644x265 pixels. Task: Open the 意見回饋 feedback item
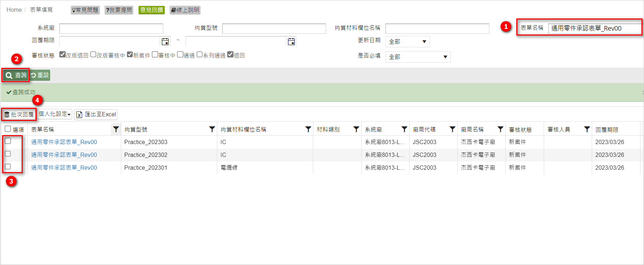[x=151, y=10]
